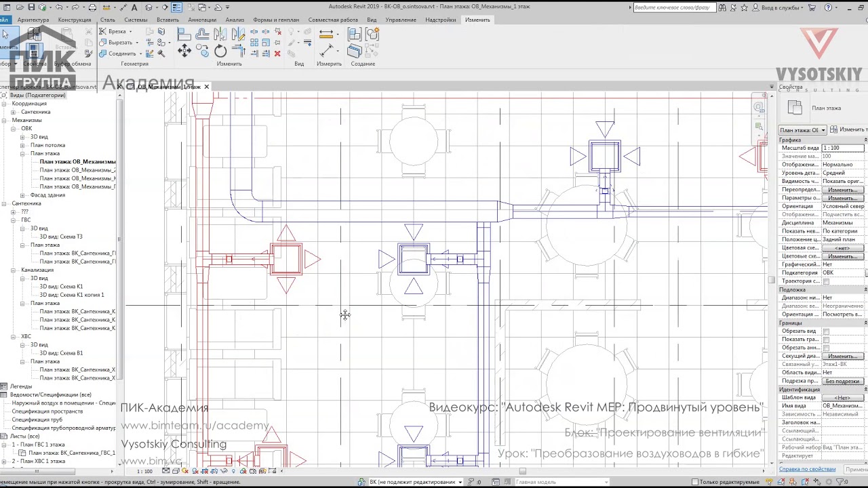Open Type Properties icon in the ribbon
Screen dimensions: 868x488
(35, 35)
